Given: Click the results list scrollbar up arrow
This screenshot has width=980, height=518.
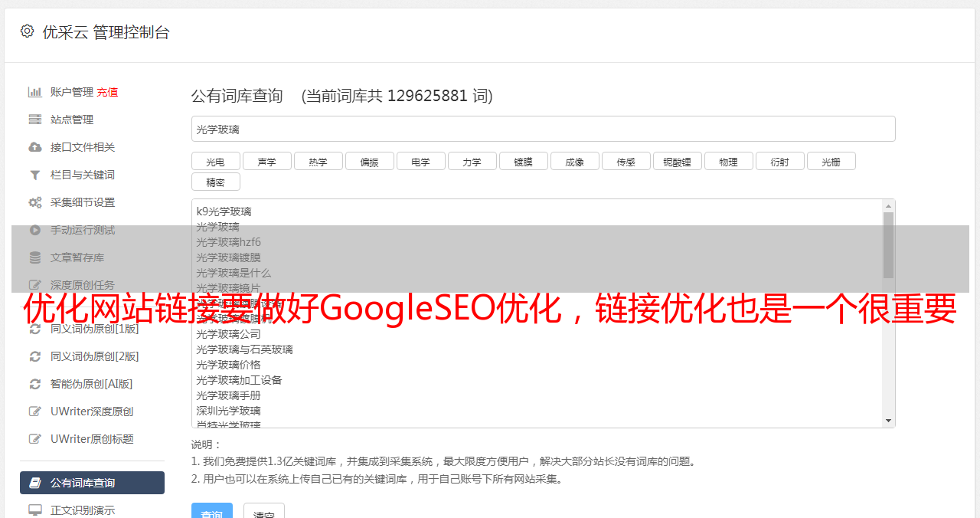Looking at the screenshot, I should (x=888, y=206).
